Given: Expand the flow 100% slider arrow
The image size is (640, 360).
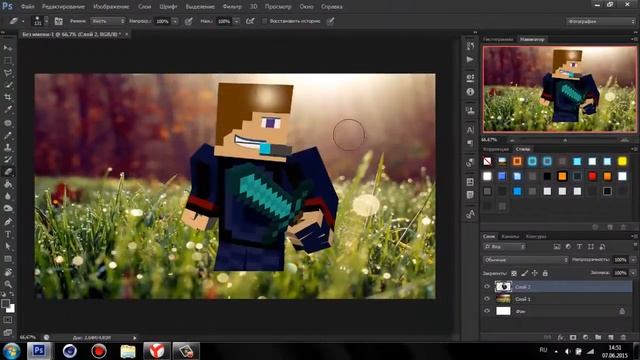Looking at the screenshot, I should pos(236,21).
